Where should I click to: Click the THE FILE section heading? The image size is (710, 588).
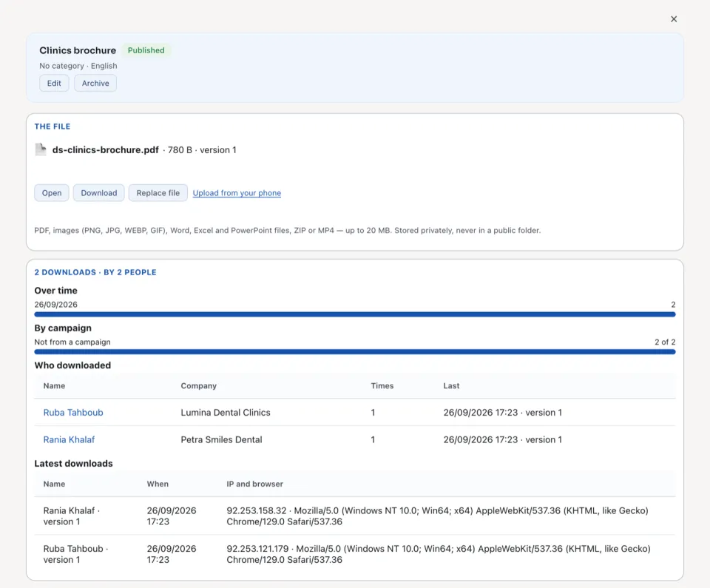coord(53,126)
